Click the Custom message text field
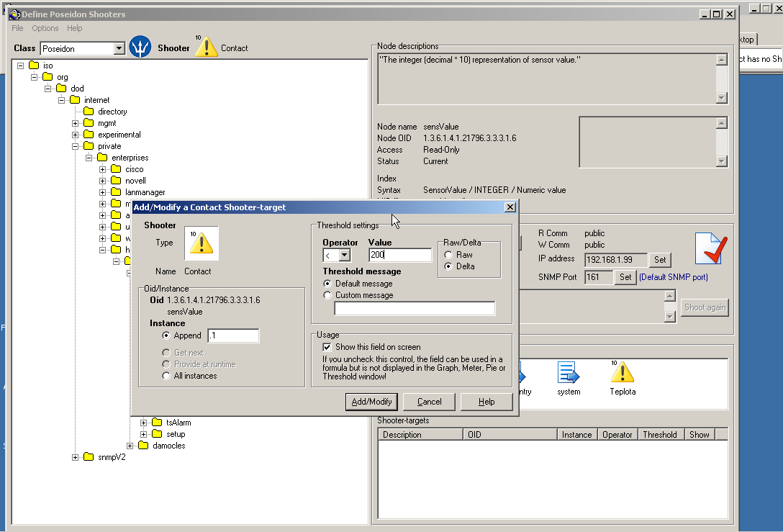The image size is (783, 532). pyautogui.click(x=415, y=308)
